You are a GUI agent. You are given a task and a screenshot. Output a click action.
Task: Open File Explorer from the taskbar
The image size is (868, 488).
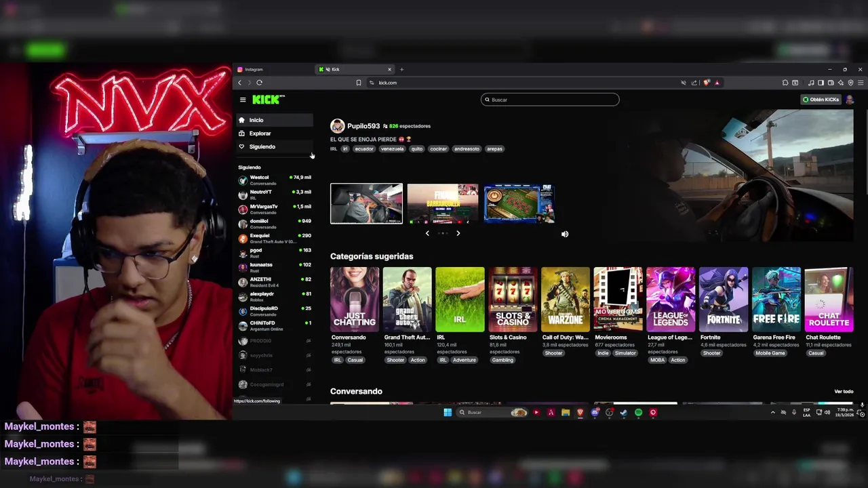click(x=565, y=412)
